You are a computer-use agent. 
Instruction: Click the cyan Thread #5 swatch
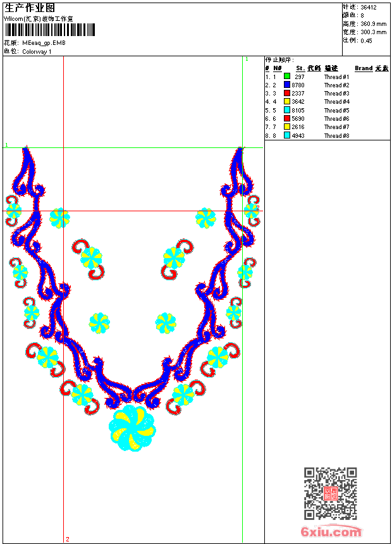(x=287, y=110)
